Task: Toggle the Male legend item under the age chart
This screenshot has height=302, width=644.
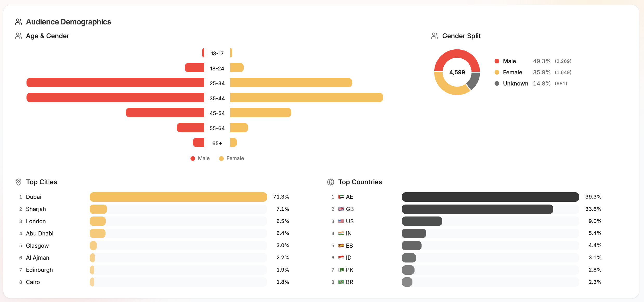Action: point(200,159)
